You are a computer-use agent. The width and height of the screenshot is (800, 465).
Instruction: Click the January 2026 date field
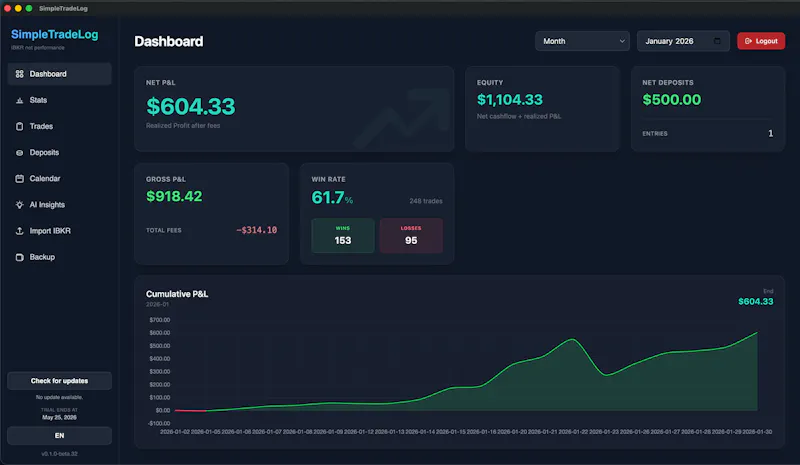[683, 41]
